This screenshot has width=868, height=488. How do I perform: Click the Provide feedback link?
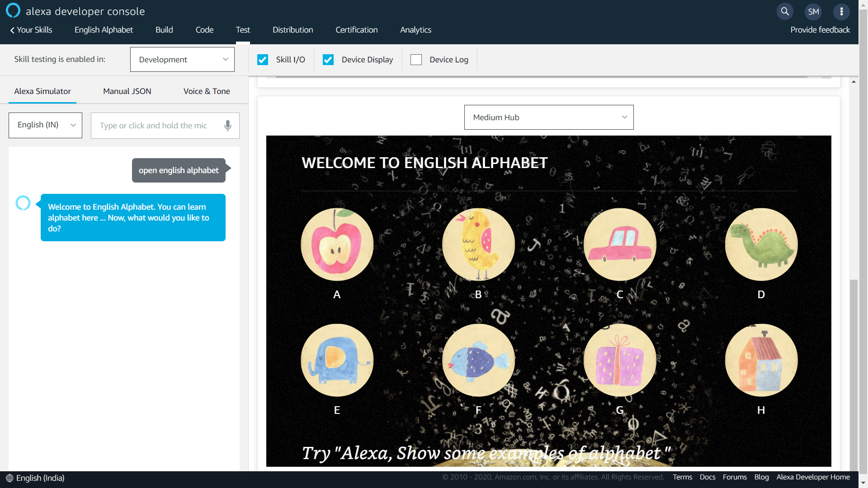pyautogui.click(x=820, y=30)
